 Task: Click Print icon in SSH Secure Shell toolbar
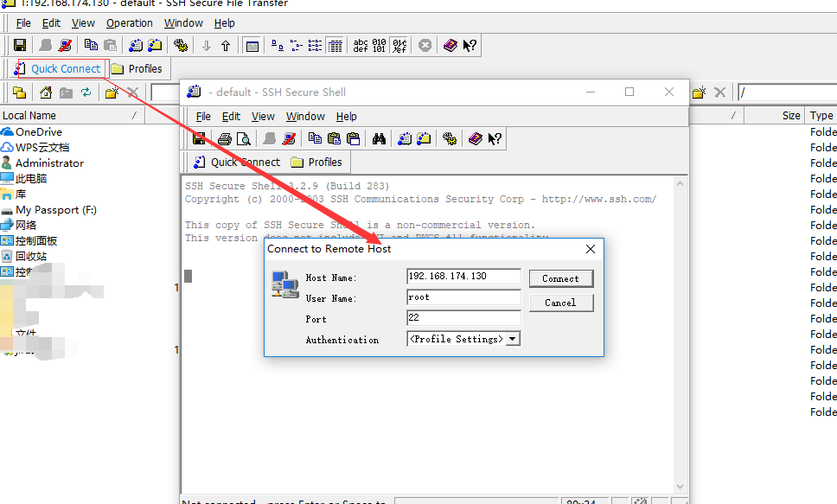pyautogui.click(x=225, y=139)
